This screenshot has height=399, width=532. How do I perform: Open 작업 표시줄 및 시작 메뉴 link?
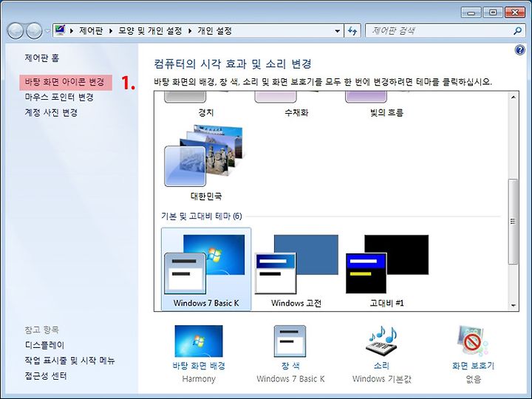coord(69,361)
